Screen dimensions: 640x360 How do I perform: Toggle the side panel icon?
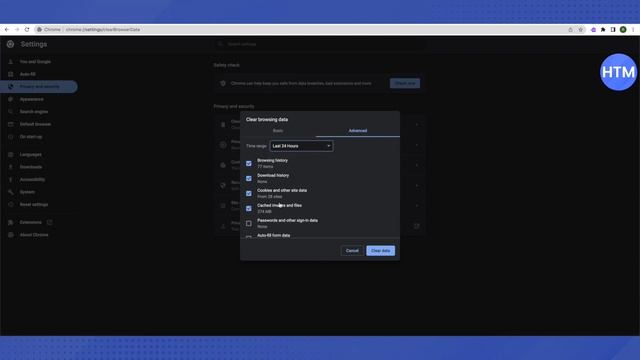click(613, 29)
